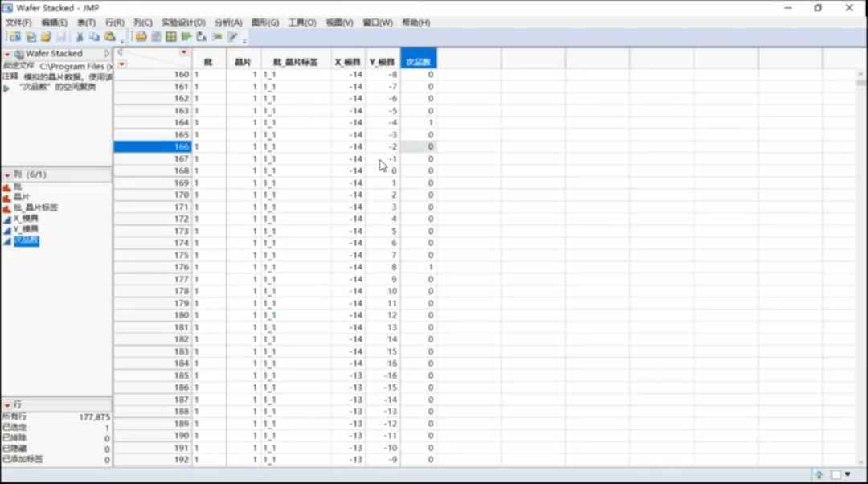This screenshot has width=868, height=484.
Task: Open the Wafer Stacked red triangle menu
Action: [7, 54]
